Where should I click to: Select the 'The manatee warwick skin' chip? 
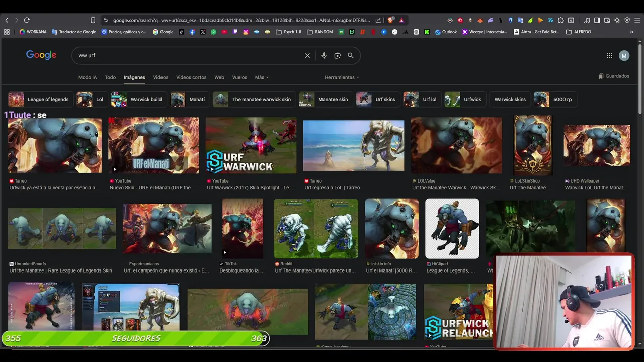[254, 99]
